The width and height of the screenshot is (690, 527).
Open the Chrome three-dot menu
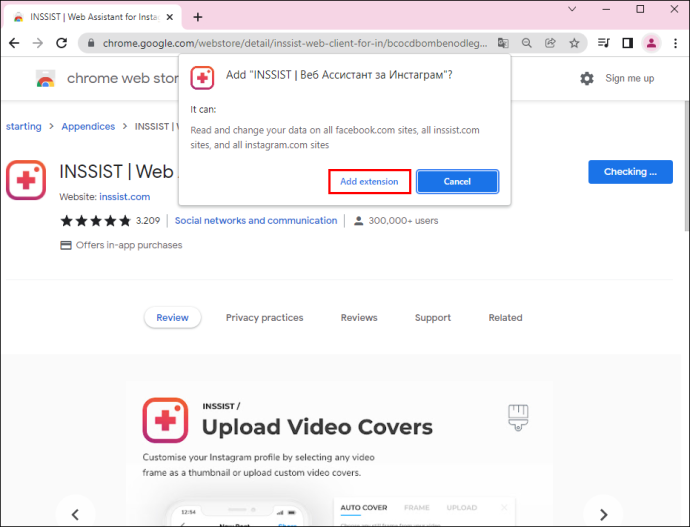(x=675, y=43)
